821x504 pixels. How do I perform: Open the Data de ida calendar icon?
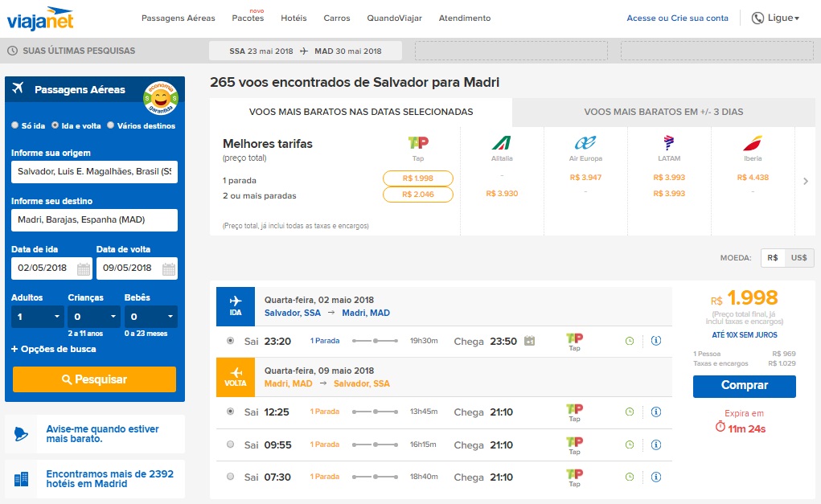click(84, 269)
